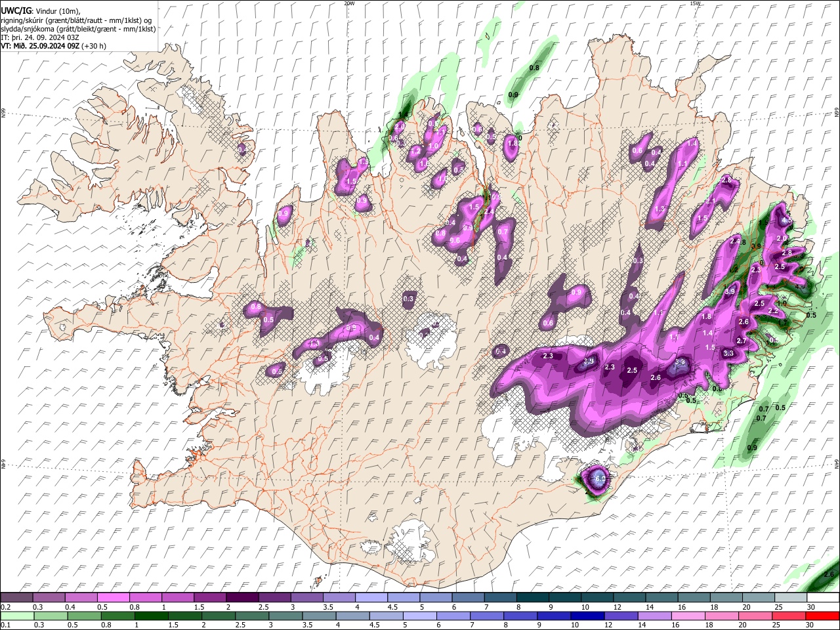Screen dimensions: 840x630
Task: Pick the white 30 swatch, top legend row
Action: [x=824, y=598]
